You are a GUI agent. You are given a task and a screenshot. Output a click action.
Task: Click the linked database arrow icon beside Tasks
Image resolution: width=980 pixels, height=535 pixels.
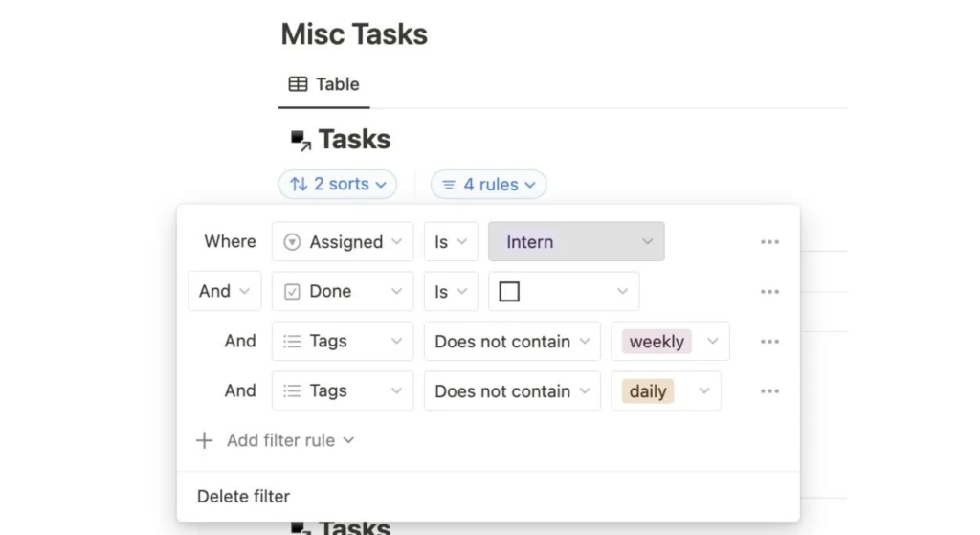301,140
